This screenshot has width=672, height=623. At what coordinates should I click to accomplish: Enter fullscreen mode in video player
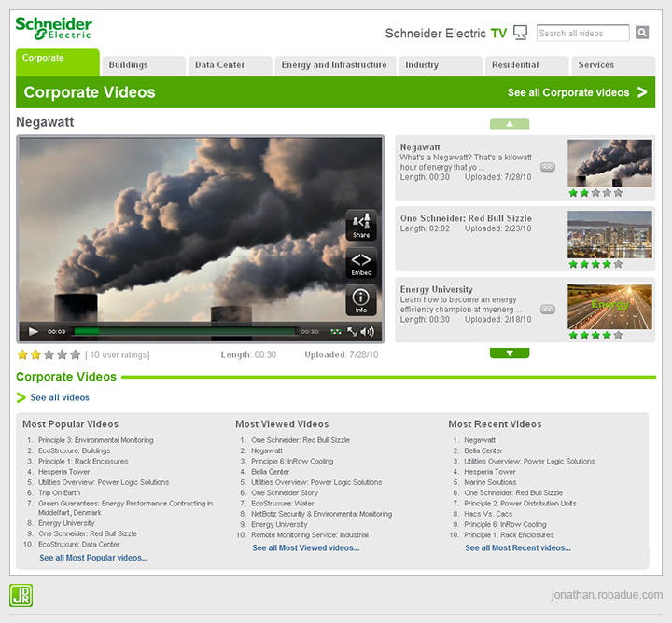coord(352,331)
